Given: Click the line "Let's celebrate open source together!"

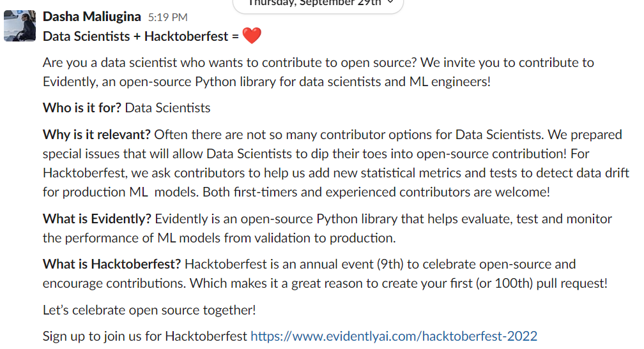Looking at the screenshot, I should 149,310.
